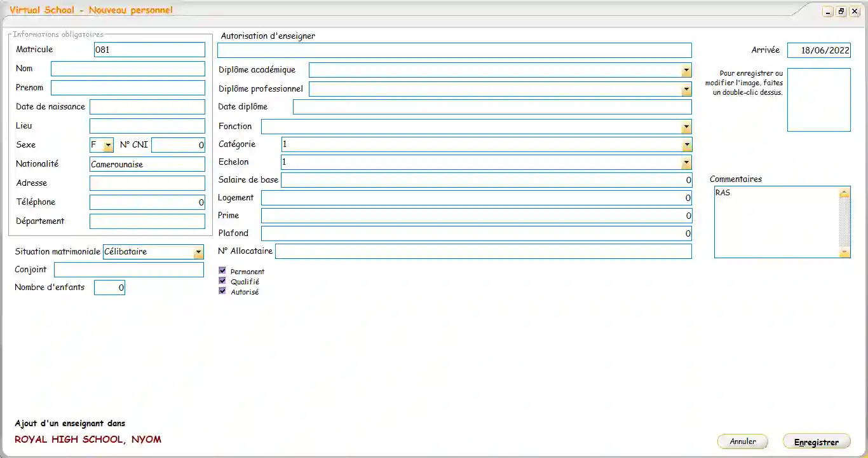The image size is (868, 458).
Task: Expand the Fonction dropdown list
Action: 686,127
